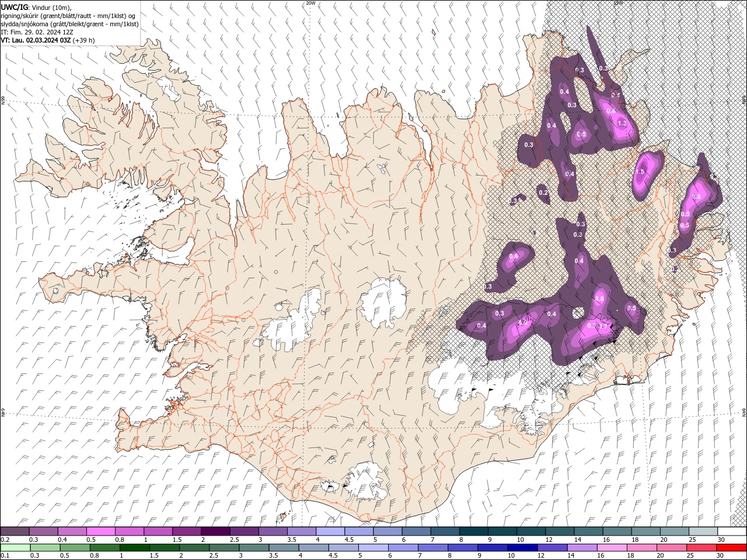Click the 'slydda/snjókoma' legend description line
747x560 pixels.
69,24
